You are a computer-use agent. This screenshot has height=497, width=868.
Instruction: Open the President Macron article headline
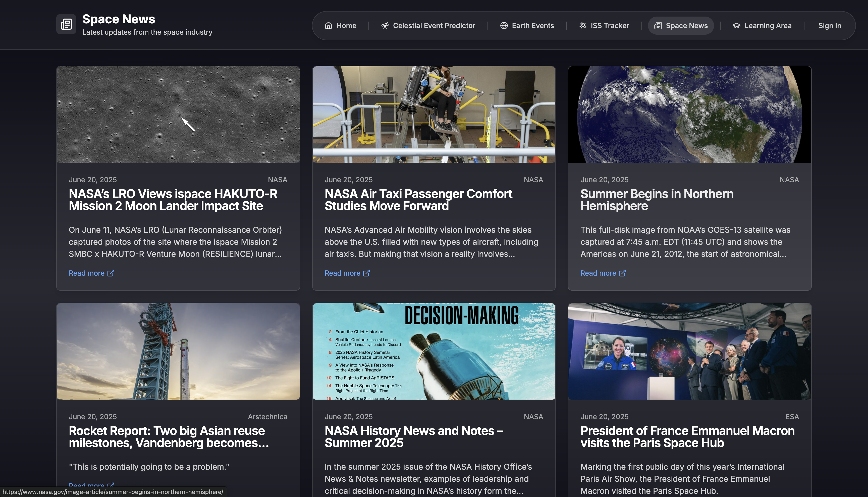pos(687,437)
